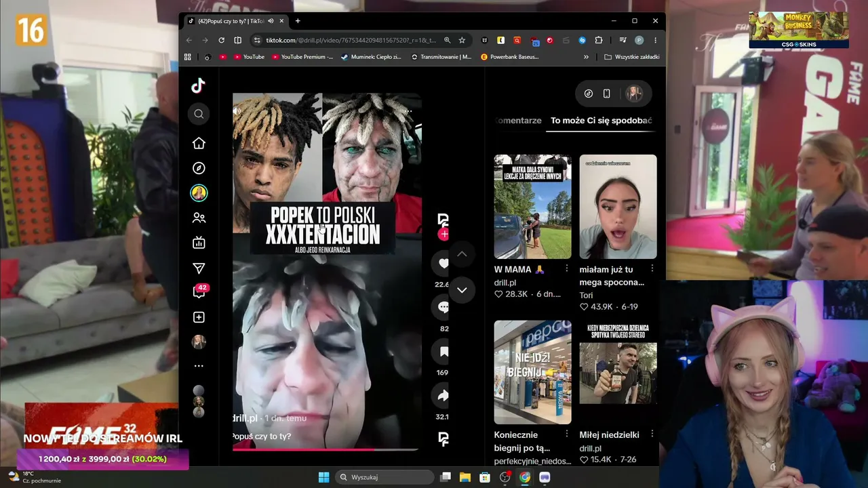868x488 pixels.
Task: Open the YouTube Premium bookmark
Action: (x=302, y=57)
